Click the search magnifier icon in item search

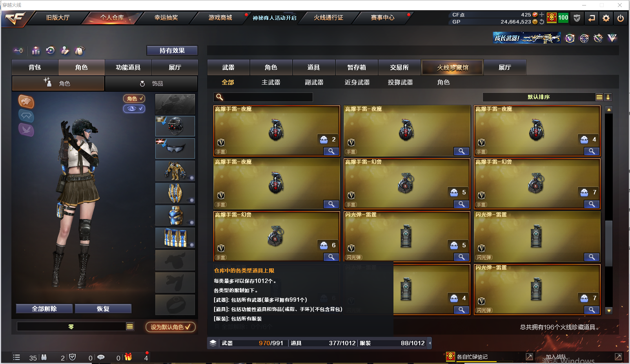click(219, 97)
